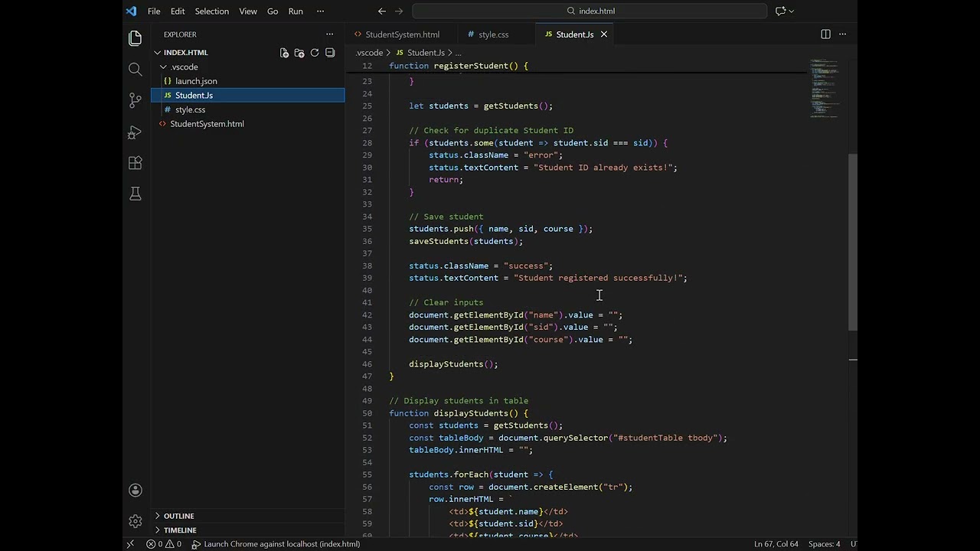The height and width of the screenshot is (551, 980).
Task: Open the Copilot chat icon in title bar
Action: pyautogui.click(x=781, y=11)
